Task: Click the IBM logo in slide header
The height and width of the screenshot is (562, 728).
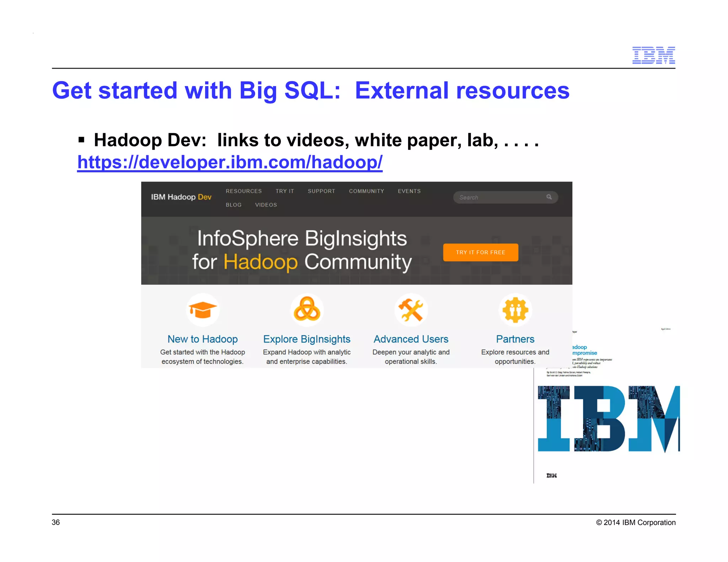Action: coord(653,55)
